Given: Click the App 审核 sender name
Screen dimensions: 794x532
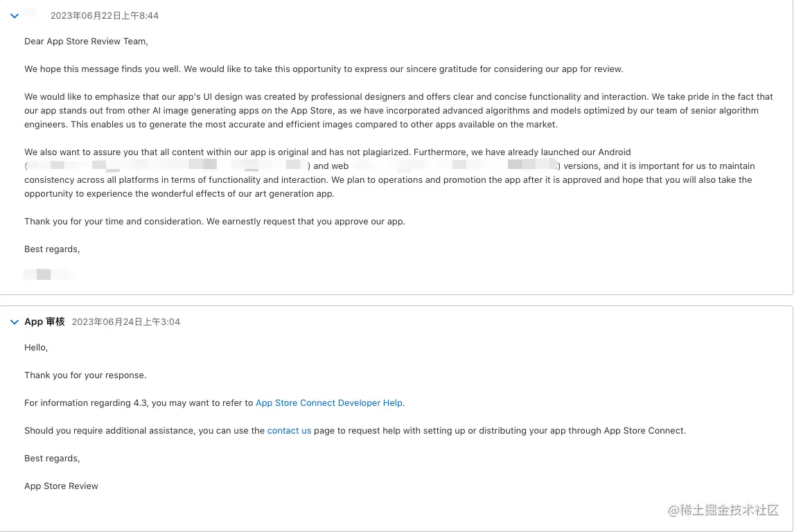Looking at the screenshot, I should pos(44,322).
